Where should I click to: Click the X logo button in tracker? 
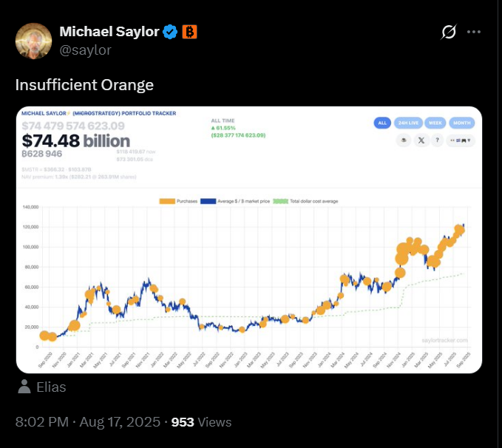point(421,140)
